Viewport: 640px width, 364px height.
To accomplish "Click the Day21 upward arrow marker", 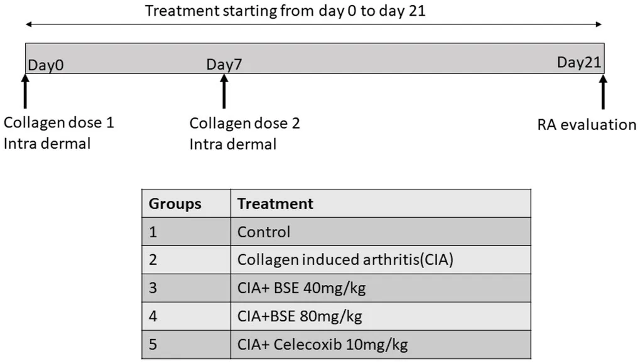I will point(604,92).
